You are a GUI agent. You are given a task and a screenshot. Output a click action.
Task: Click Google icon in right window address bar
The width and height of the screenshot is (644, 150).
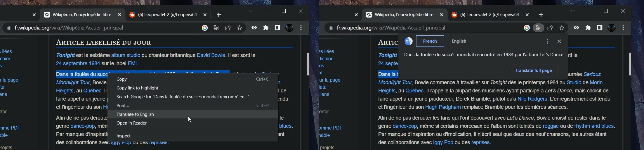point(527,28)
